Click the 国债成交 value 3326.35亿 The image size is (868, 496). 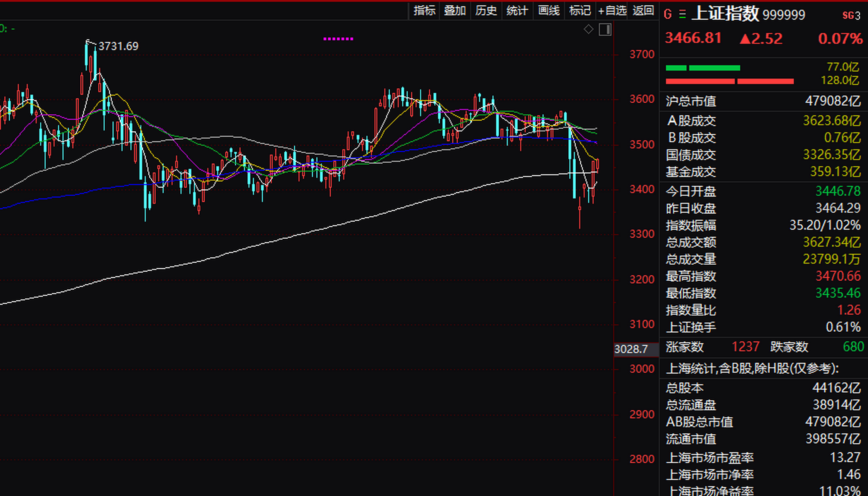(832, 155)
